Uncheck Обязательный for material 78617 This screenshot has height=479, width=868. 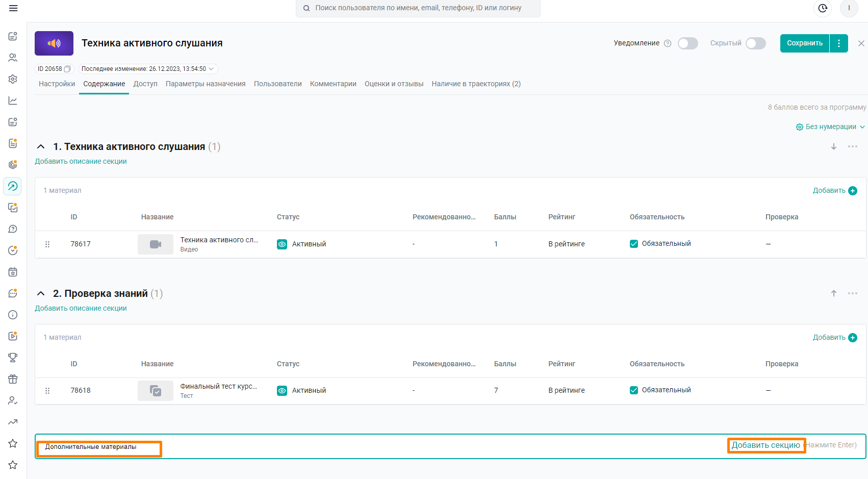point(634,244)
